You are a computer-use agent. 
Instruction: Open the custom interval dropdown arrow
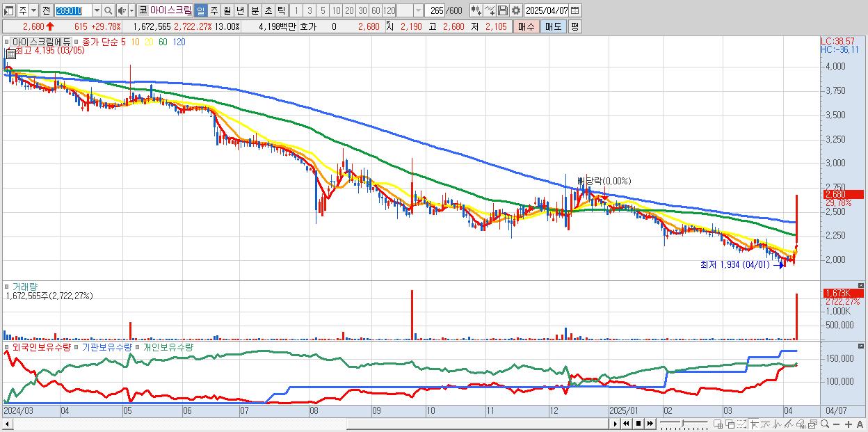(x=418, y=10)
